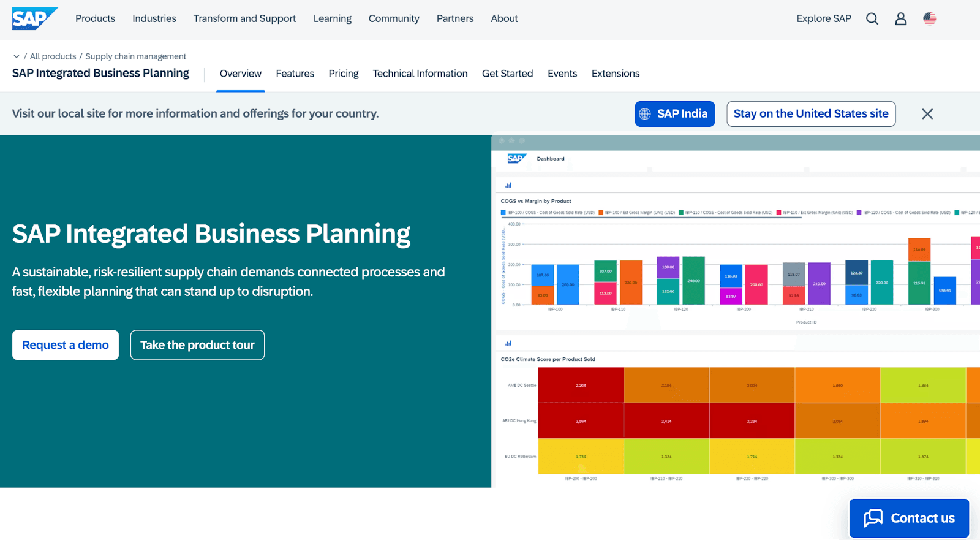Click the dashboard preview SAP logo
Screen dimensions: 980x540
pos(517,159)
